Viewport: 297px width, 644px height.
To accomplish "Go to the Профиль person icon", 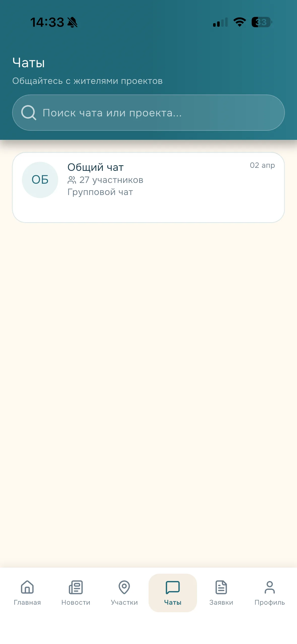I will [x=270, y=587].
